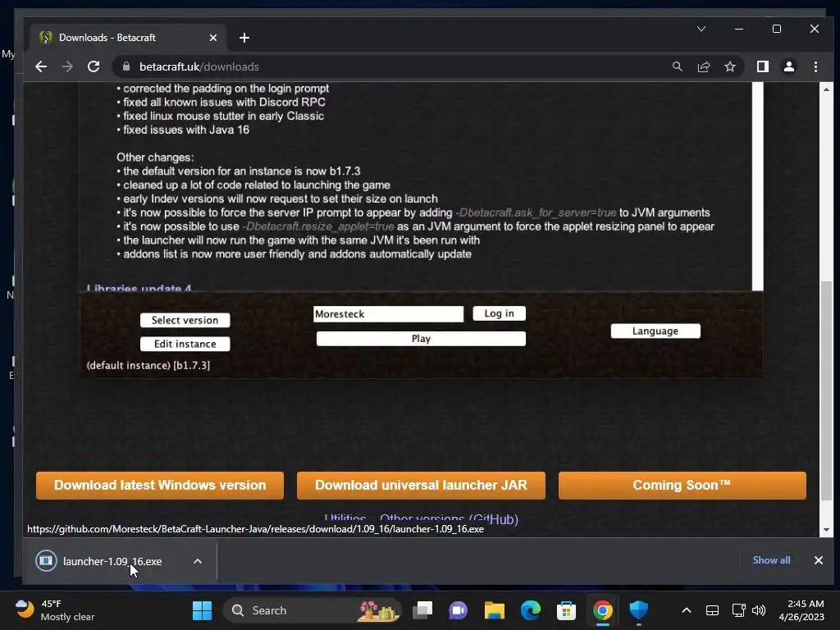Click 'fixed all known issues with Discord RPC'
Viewport: 840px width, 630px height.
[x=224, y=102]
